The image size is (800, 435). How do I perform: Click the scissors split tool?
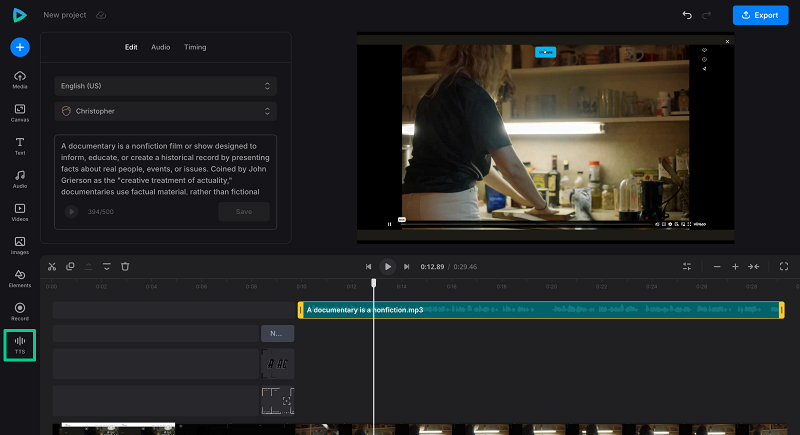pos(52,267)
